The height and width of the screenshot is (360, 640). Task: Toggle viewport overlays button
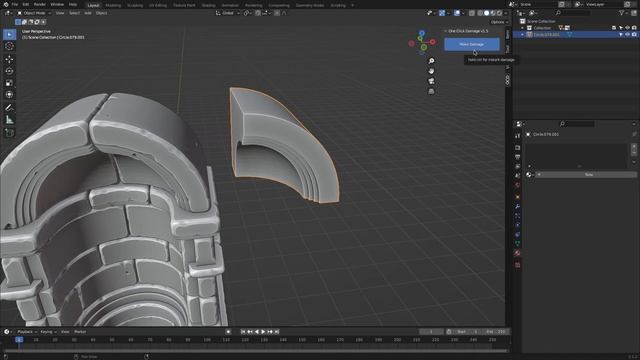pyautogui.click(x=457, y=13)
